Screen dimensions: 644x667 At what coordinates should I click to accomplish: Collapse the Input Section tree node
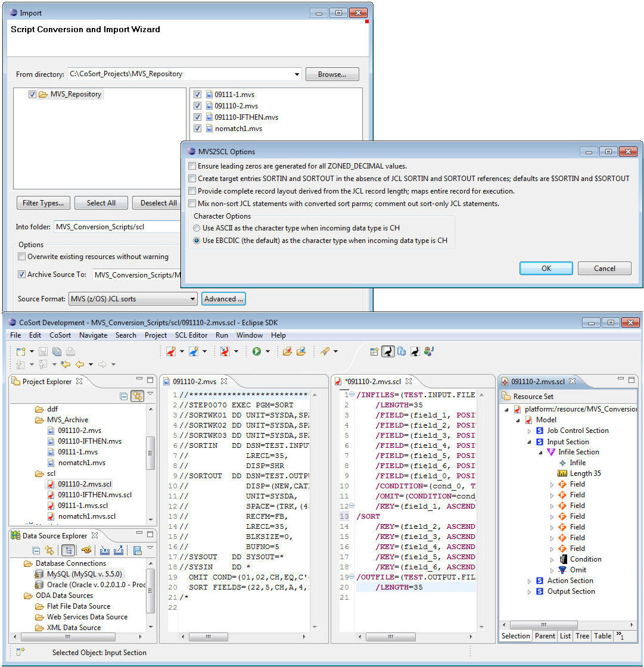pos(529,442)
